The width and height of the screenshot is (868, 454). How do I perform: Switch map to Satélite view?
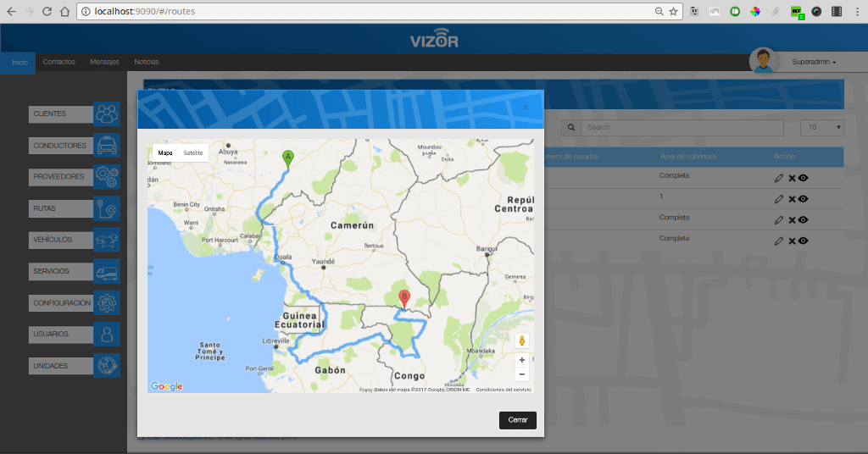click(x=193, y=153)
